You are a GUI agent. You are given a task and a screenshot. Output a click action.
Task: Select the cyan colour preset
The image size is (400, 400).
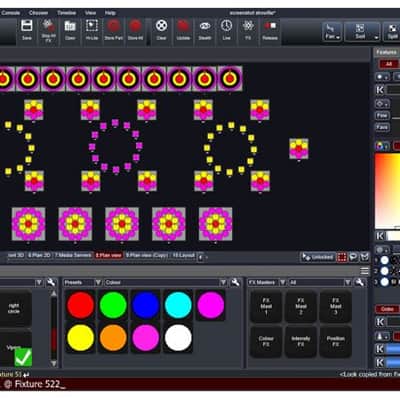178,305
